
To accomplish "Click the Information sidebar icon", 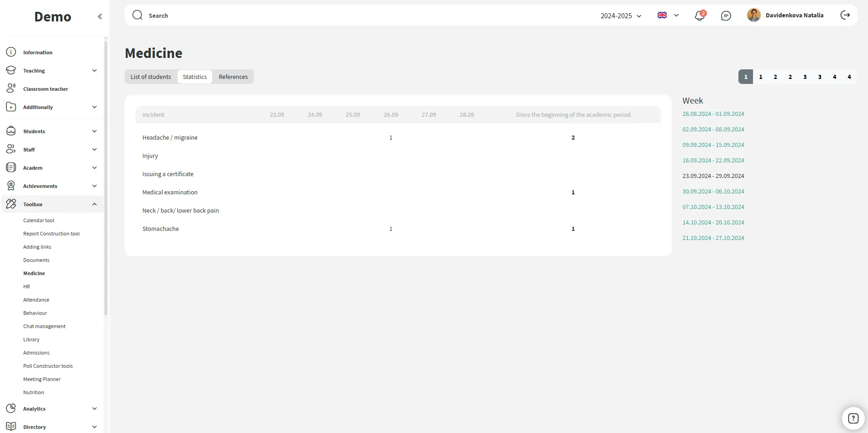I will click(11, 52).
